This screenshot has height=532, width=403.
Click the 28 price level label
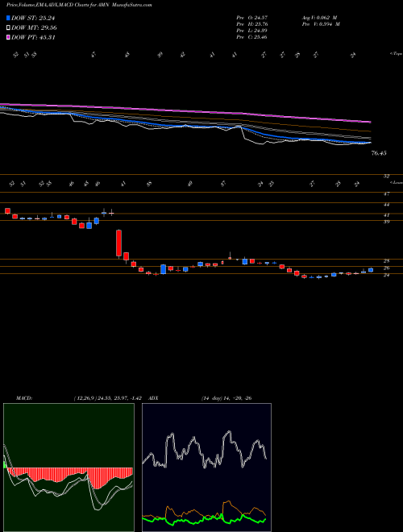pyautogui.click(x=386, y=261)
